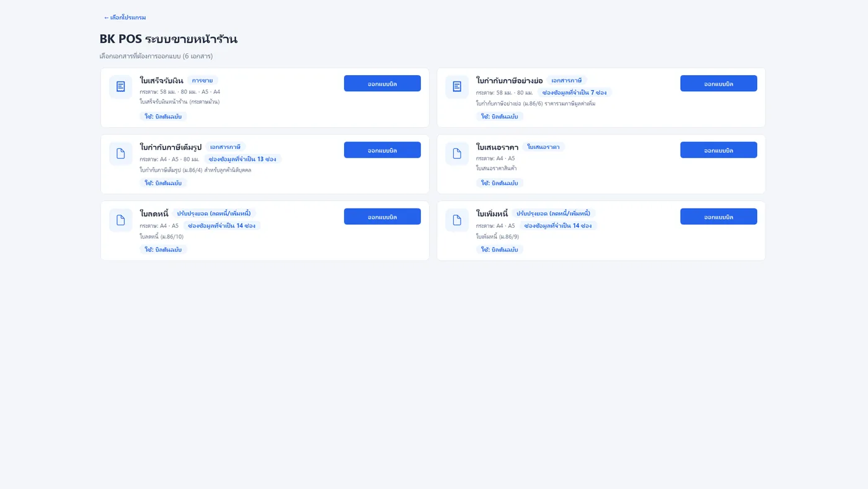
Task: Click ออกแบบบิล button for ใบลดหนี้
Action: (382, 216)
